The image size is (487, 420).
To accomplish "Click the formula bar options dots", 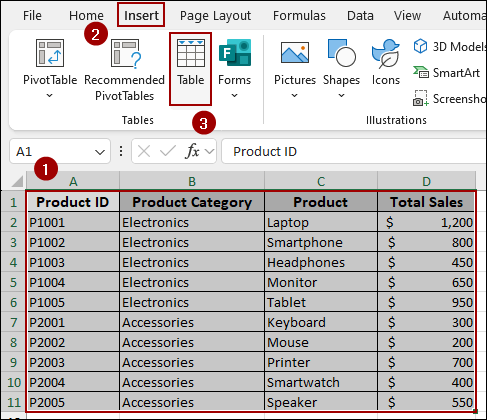I will click(121, 151).
